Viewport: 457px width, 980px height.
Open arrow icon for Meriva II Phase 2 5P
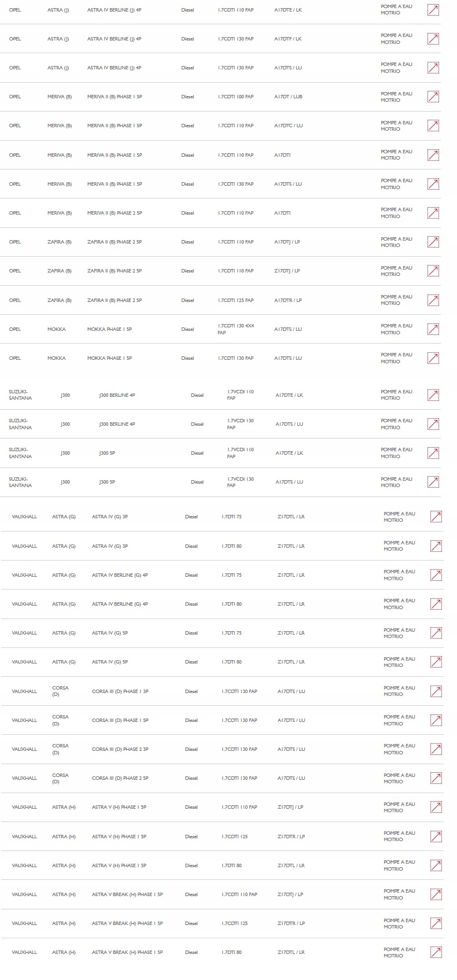(433, 213)
